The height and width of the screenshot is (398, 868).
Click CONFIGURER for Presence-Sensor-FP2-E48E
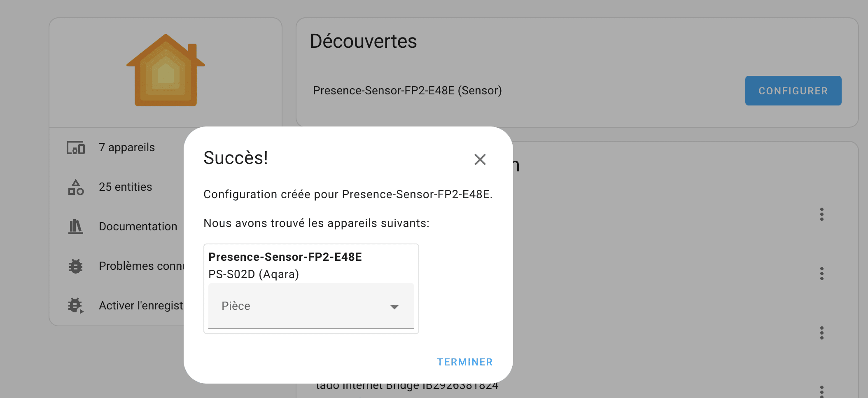pyautogui.click(x=793, y=91)
